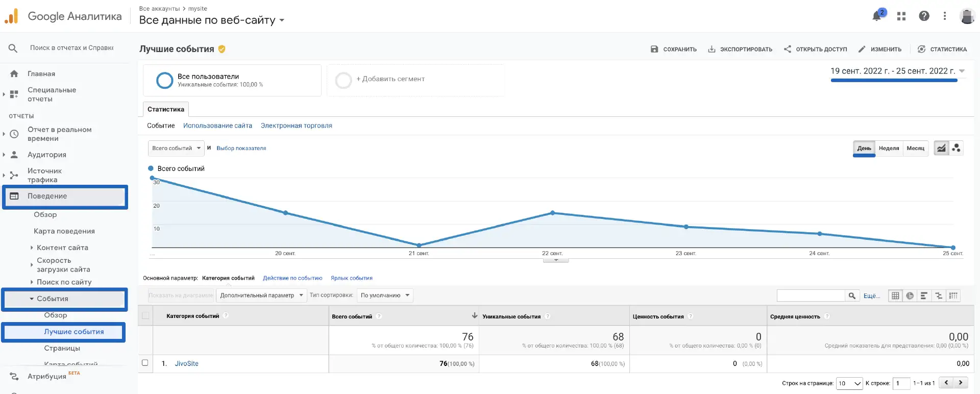Switch chart granularity to Неделя
The image size is (980, 394).
click(889, 149)
